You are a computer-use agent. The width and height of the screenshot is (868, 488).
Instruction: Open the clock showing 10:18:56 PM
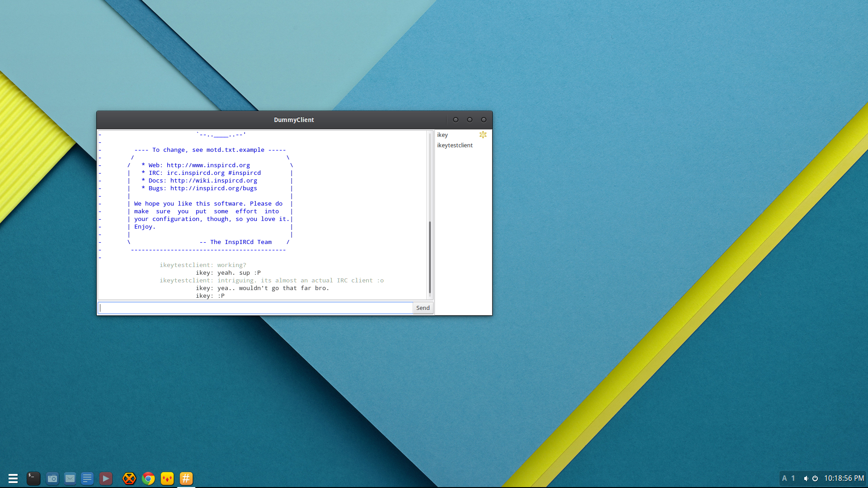coord(844,479)
